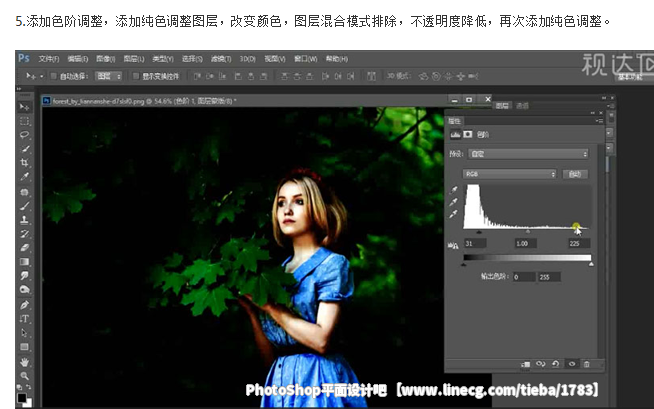
Task: Expand the collapsed toolbox double arrow
Action: coord(19,89)
